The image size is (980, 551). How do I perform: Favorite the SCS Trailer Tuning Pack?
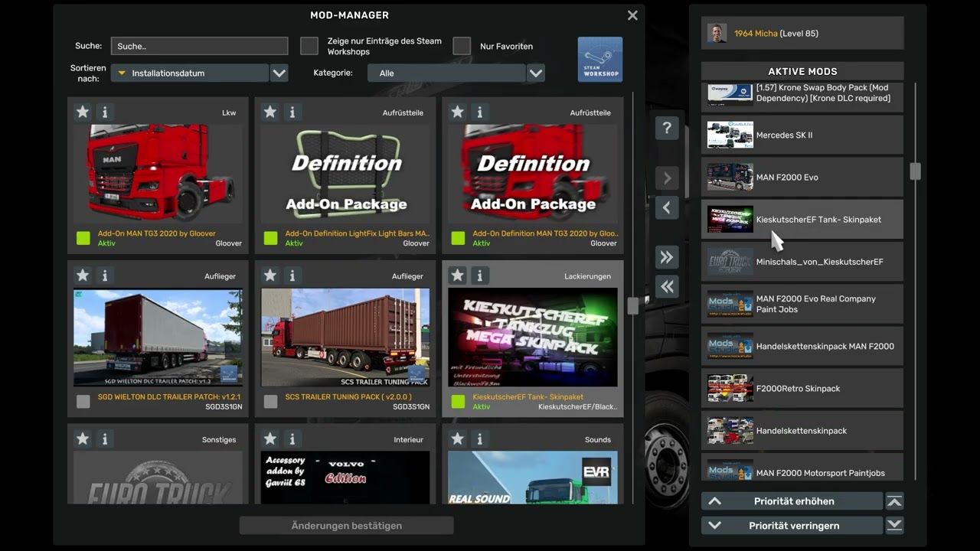tap(270, 275)
